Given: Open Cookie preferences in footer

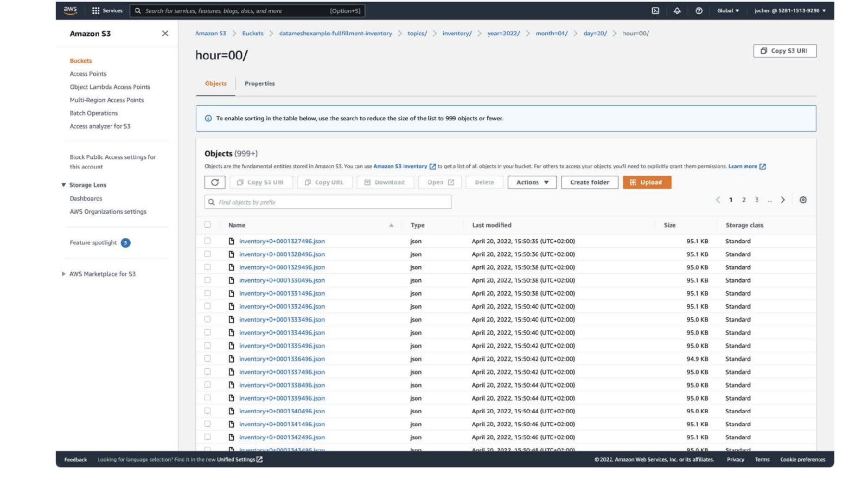Looking at the screenshot, I should 803,460.
